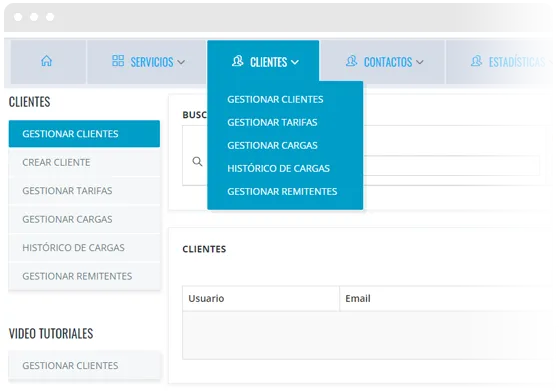The height and width of the screenshot is (391, 559).
Task: Click the Email column header
Action: [x=446, y=298]
